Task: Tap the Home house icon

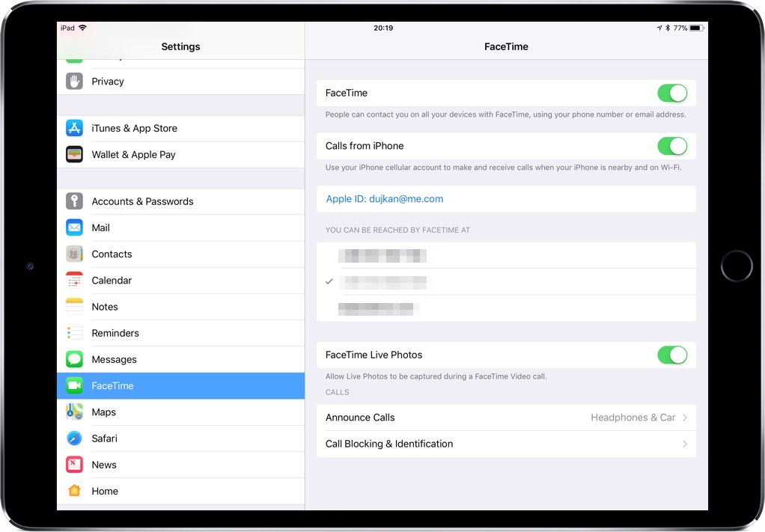Action: point(74,491)
